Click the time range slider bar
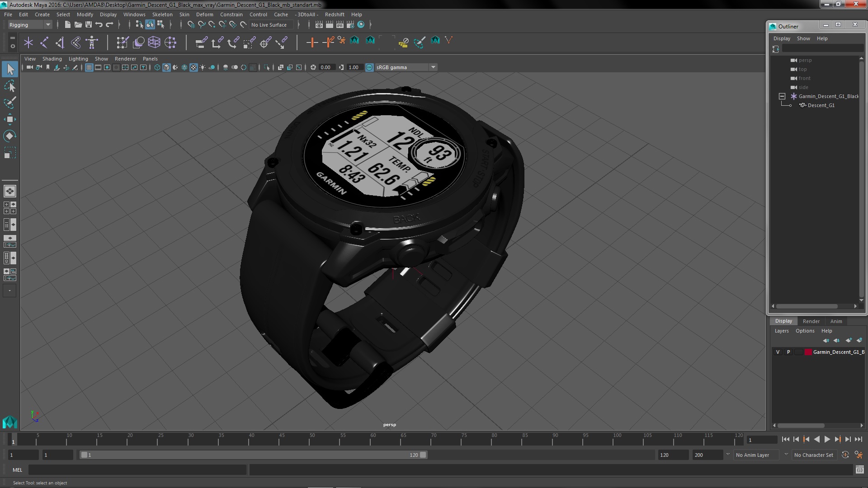Screen dimensions: 868x488 click(x=253, y=455)
